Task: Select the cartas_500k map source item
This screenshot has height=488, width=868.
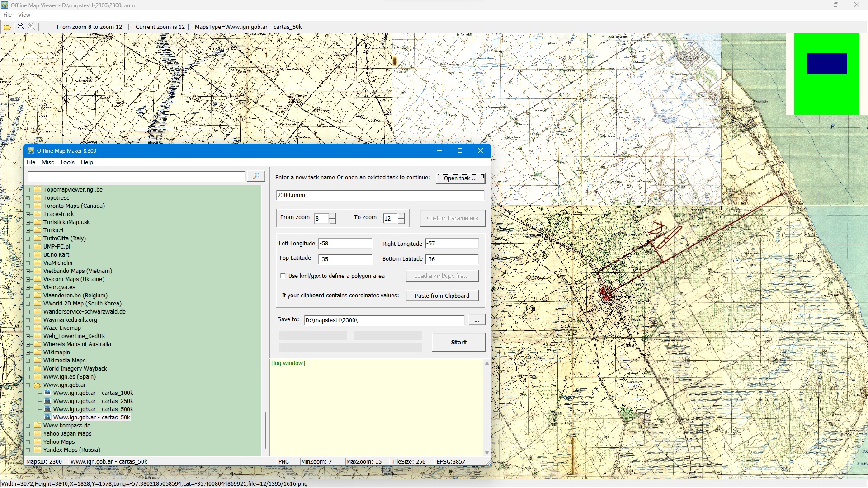Action: click(93, 409)
